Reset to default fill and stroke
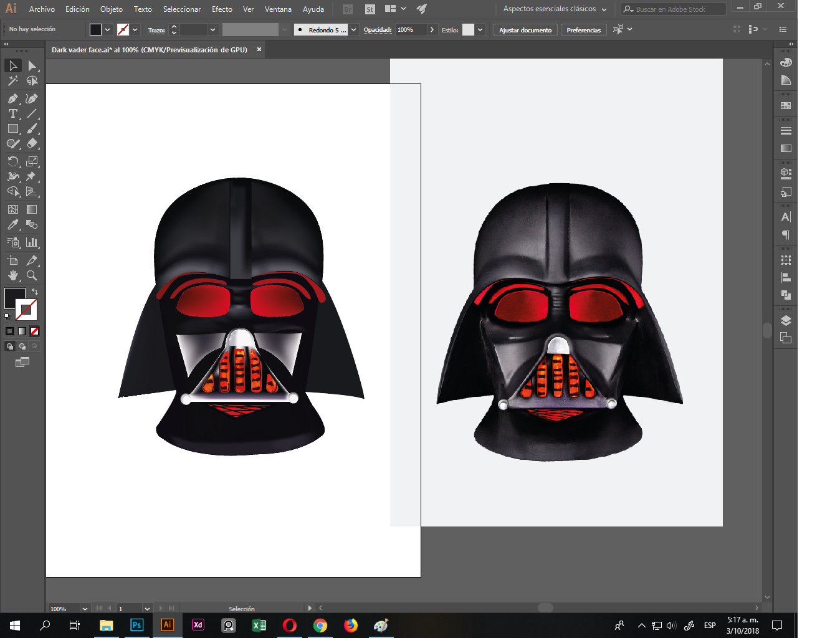The height and width of the screenshot is (638, 840). pos(7,317)
